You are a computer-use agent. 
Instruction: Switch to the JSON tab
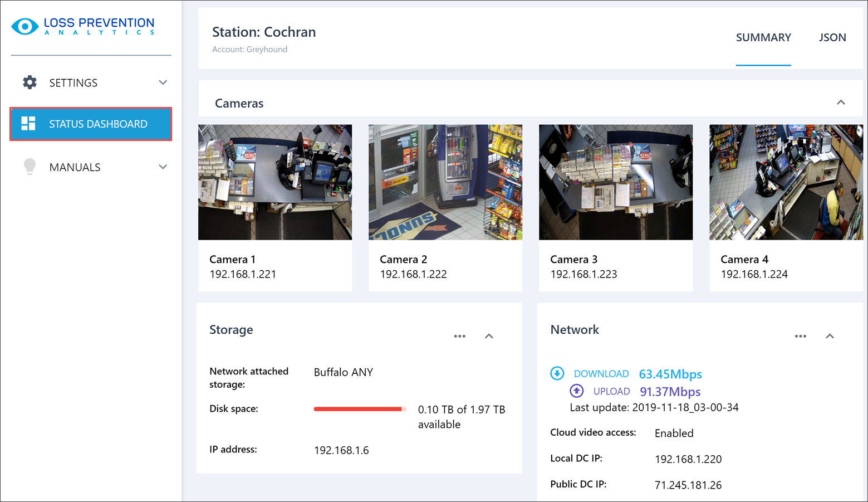click(x=832, y=37)
